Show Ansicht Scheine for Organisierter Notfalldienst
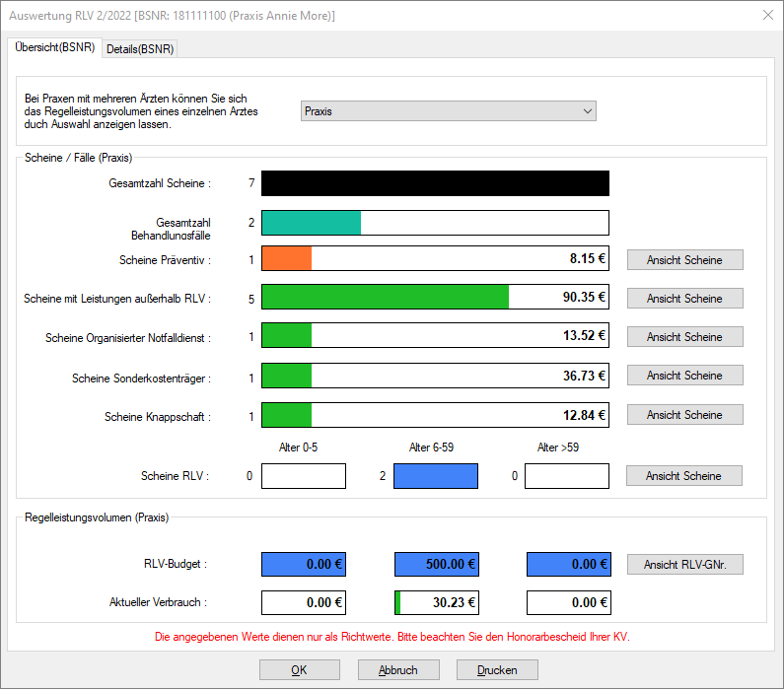Viewport: 784px width, 689px height. point(684,337)
